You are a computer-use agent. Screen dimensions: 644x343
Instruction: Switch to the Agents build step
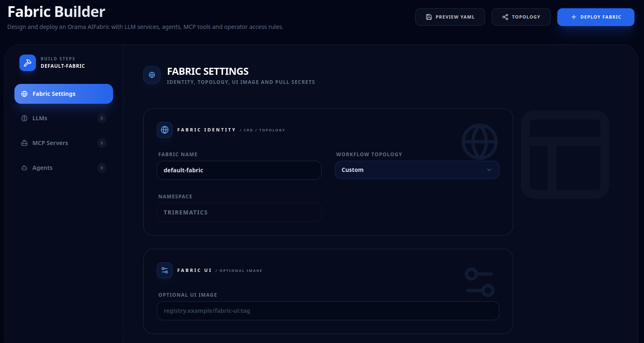64,168
